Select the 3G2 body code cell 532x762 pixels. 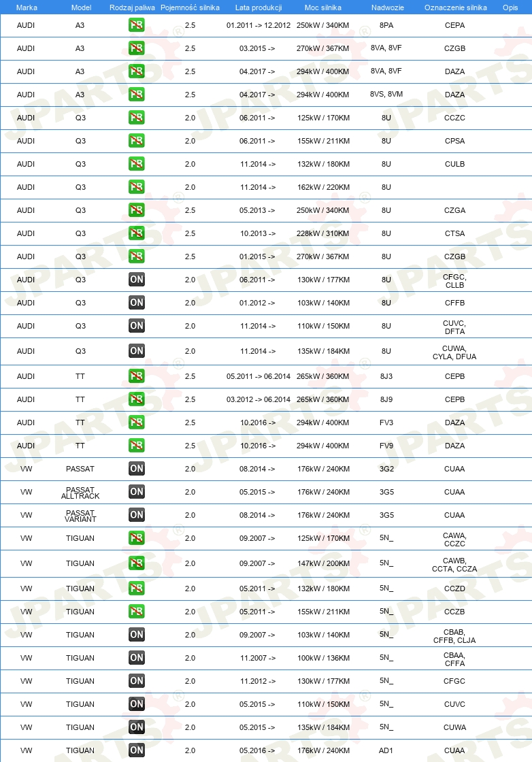tap(386, 469)
